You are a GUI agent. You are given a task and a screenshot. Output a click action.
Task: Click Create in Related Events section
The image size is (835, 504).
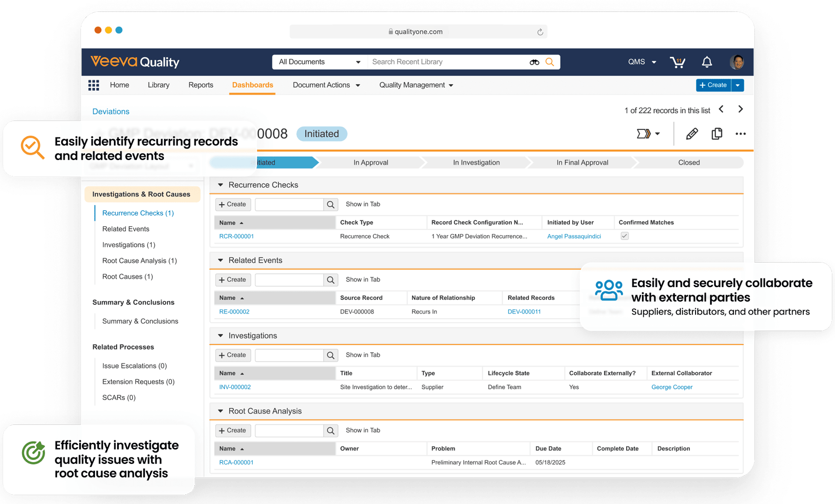233,280
